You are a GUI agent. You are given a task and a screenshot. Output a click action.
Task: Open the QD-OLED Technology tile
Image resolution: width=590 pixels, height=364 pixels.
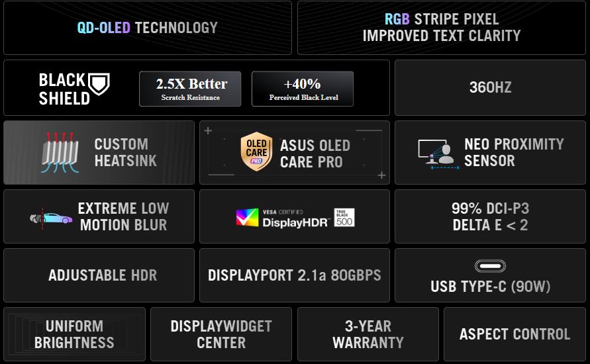tap(147, 28)
